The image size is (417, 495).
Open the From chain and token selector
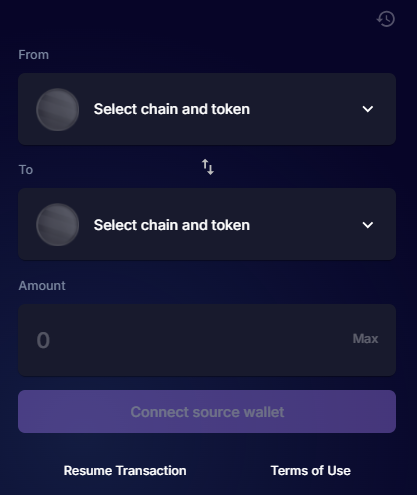(207, 109)
